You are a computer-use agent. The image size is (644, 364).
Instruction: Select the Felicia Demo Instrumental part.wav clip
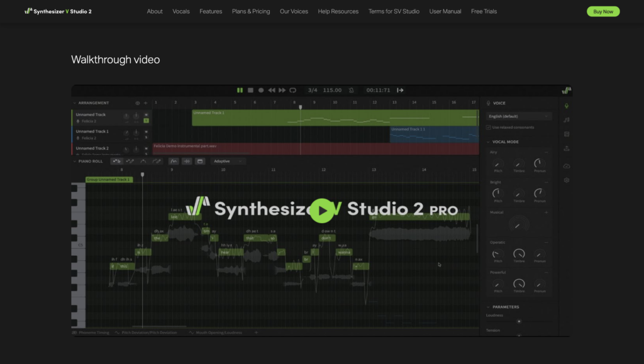(x=316, y=148)
